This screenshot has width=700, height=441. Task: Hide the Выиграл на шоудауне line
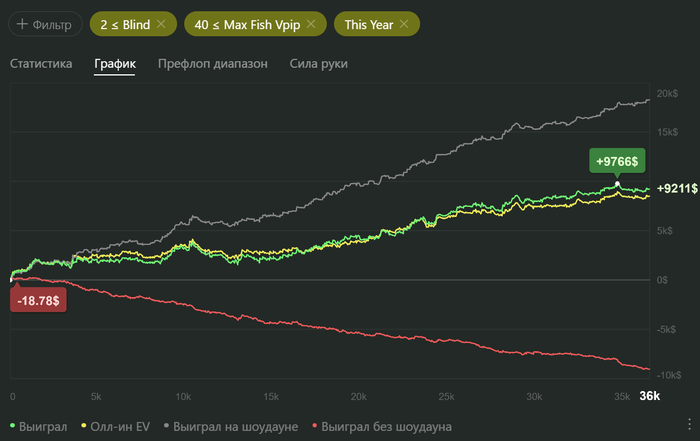pyautogui.click(x=235, y=427)
